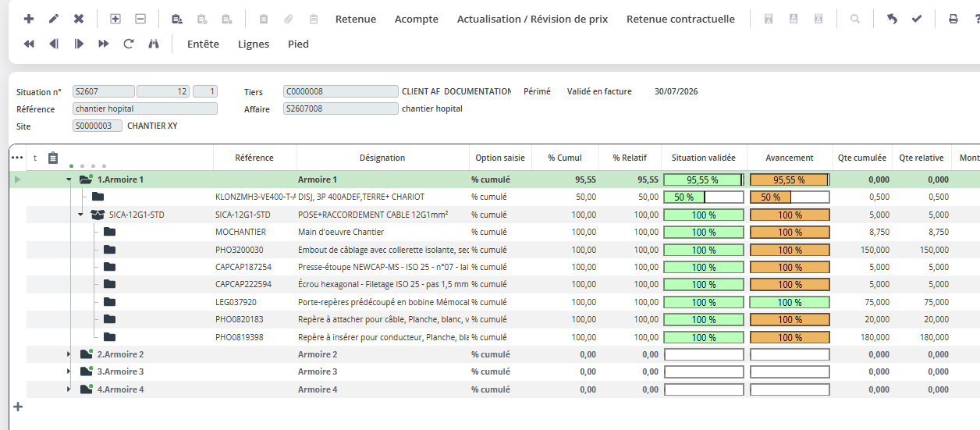Screen dimensions: 980x430
Task: Click the Tiers field C0000008
Action: pos(341,91)
